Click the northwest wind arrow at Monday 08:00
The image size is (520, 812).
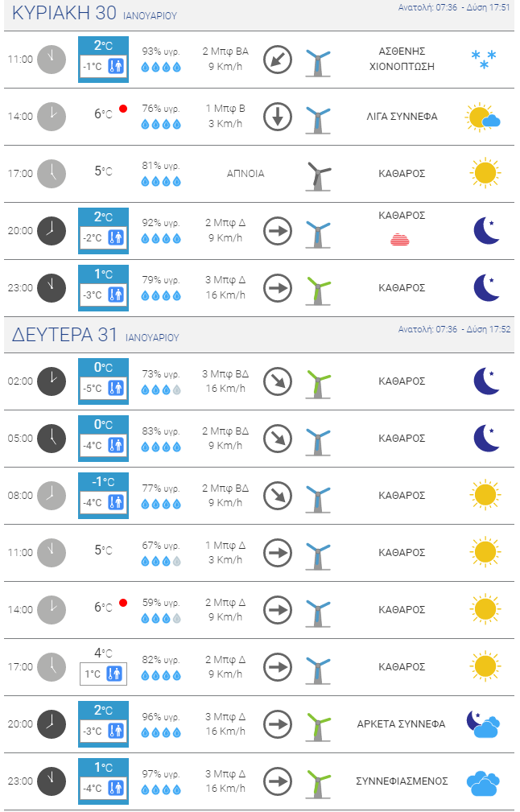tap(278, 496)
